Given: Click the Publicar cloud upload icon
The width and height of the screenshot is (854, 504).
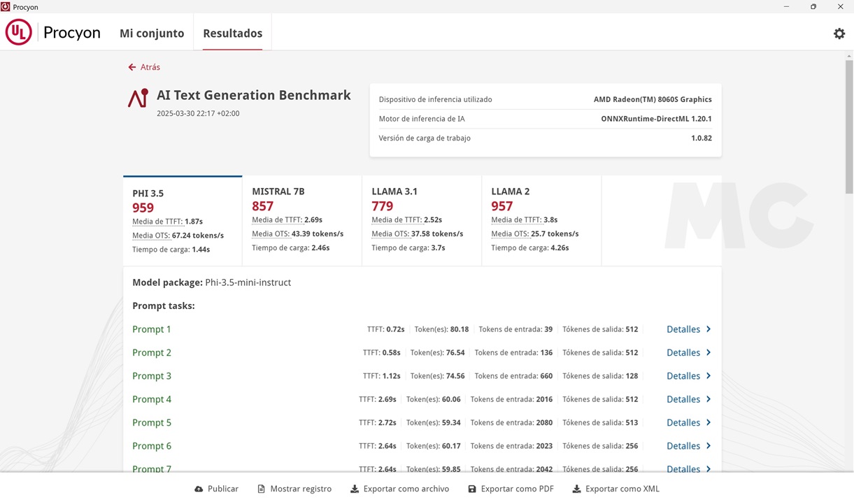Looking at the screenshot, I should pos(199,489).
